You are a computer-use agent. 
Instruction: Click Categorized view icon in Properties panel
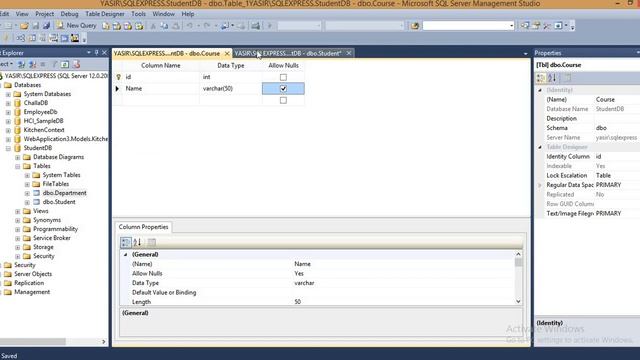541,78
